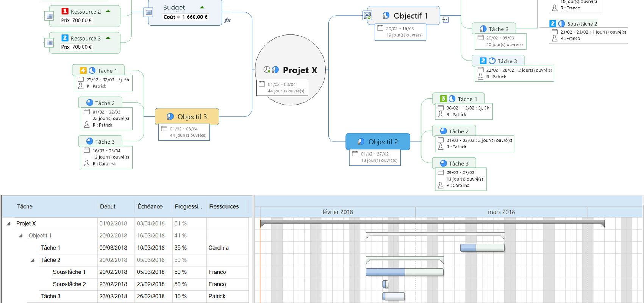This screenshot has width=644, height=303.
Task: Click the Échéance column header
Action: [150, 206]
